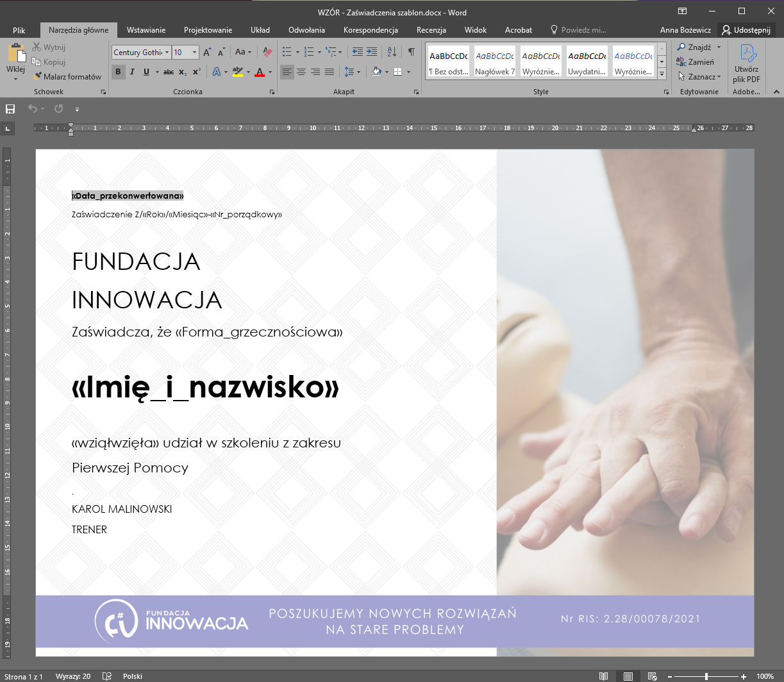Apply Nagłówek 7 style
This screenshot has width=784, height=682.
(x=495, y=62)
